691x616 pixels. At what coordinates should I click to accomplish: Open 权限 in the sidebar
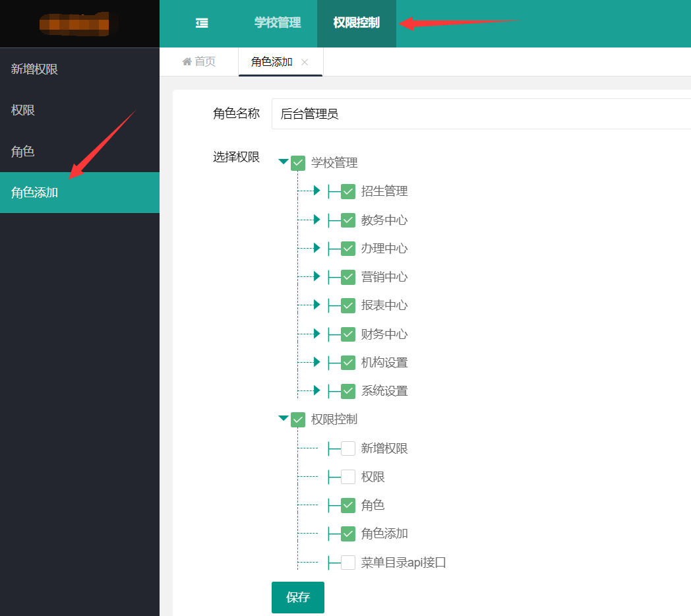pyautogui.click(x=80, y=109)
